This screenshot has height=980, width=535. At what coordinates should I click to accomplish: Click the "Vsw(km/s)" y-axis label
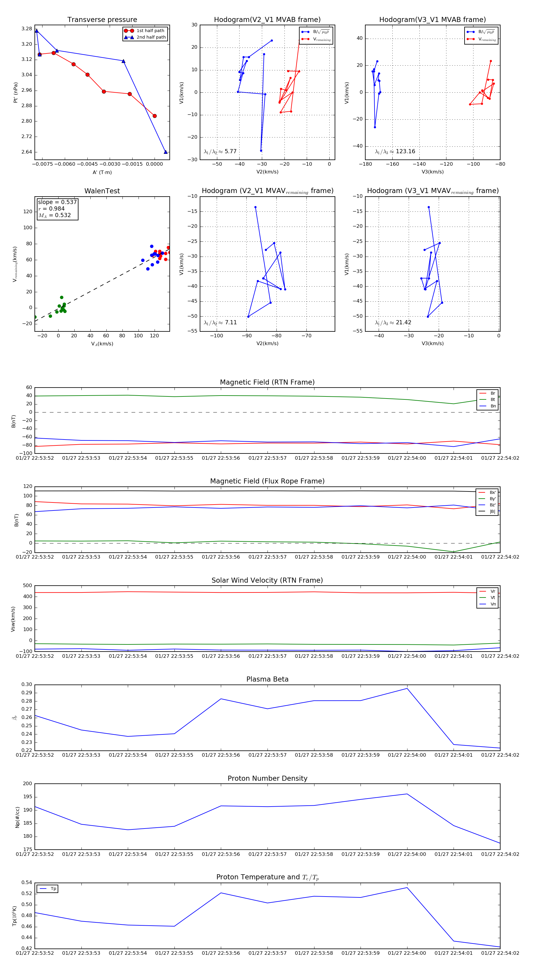pos(13,619)
